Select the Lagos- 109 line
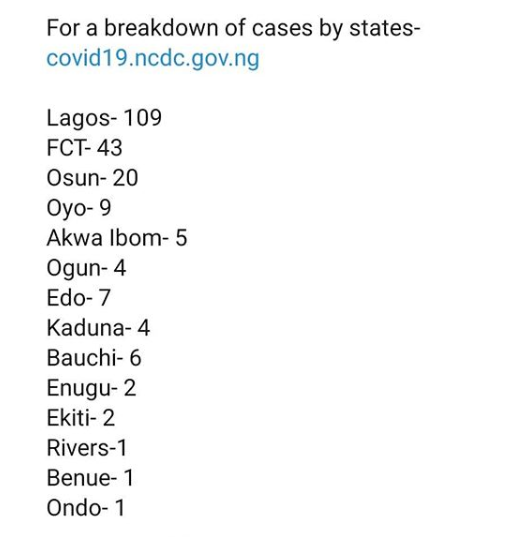511x537 pixels. (104, 118)
